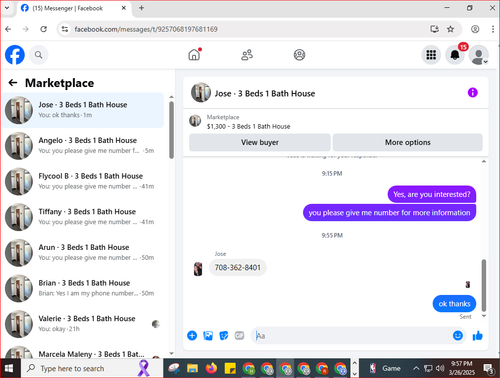Open Firefox from taskbar
Screen dimensions: 500x378
pos(211,368)
